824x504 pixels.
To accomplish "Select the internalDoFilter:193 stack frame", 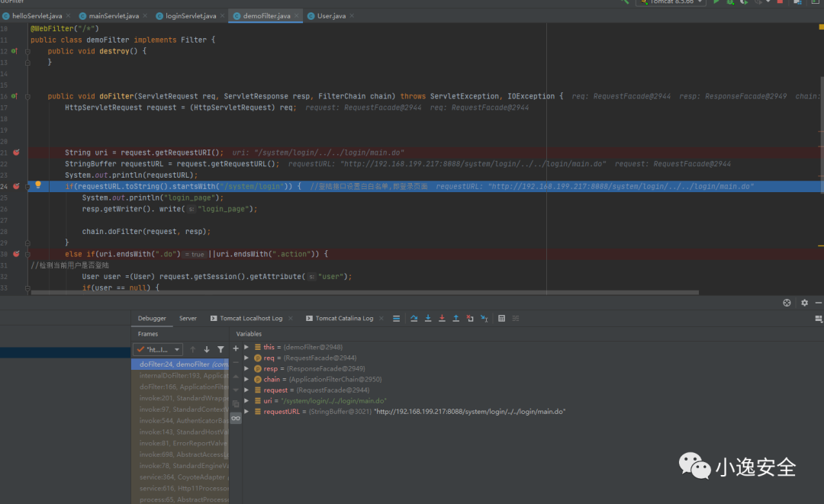I will click(x=180, y=375).
